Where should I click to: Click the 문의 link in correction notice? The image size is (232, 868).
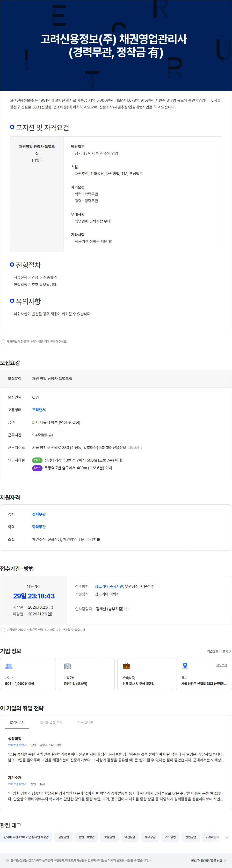pos(53,341)
